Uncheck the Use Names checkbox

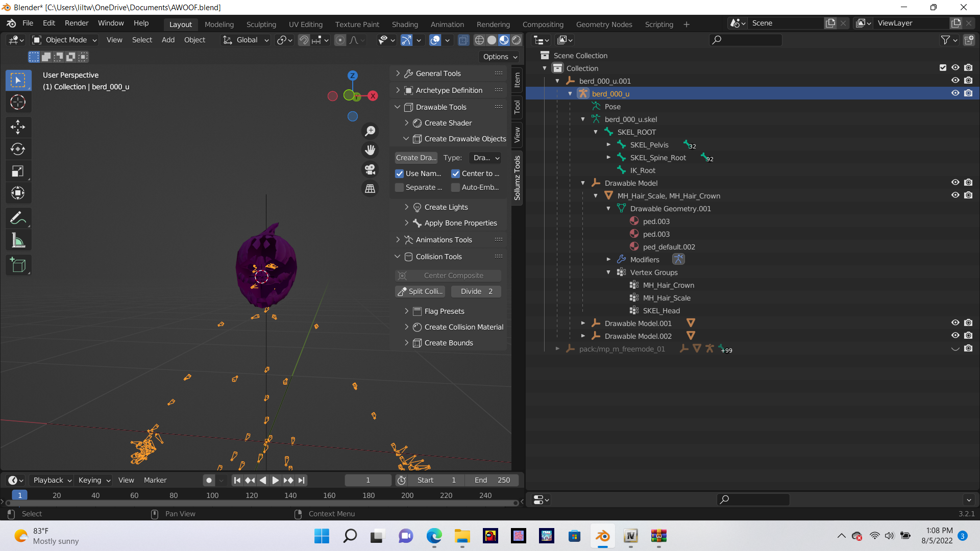(400, 173)
